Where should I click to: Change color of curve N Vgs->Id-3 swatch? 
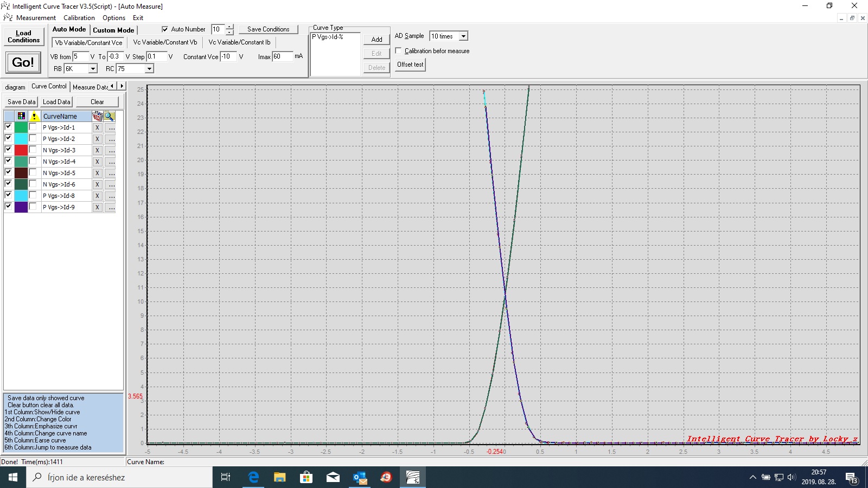coord(21,150)
